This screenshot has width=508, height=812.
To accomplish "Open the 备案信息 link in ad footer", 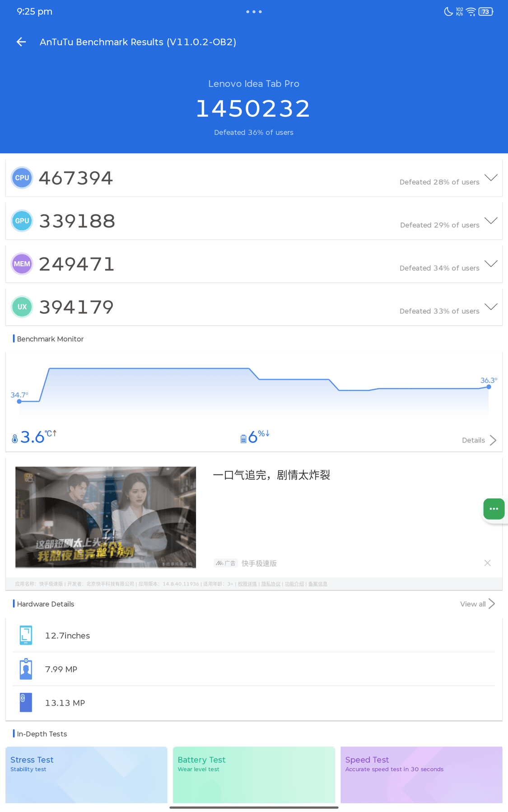I will (x=317, y=584).
